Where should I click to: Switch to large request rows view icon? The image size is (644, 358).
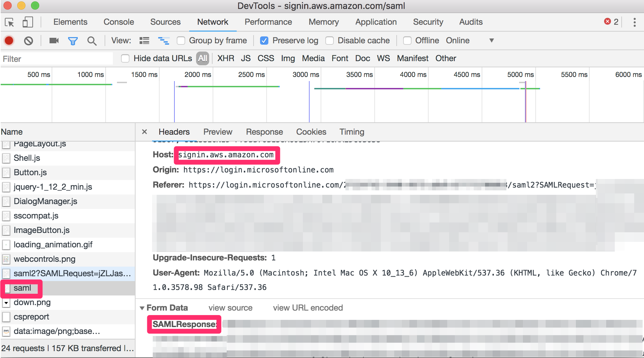pos(144,41)
